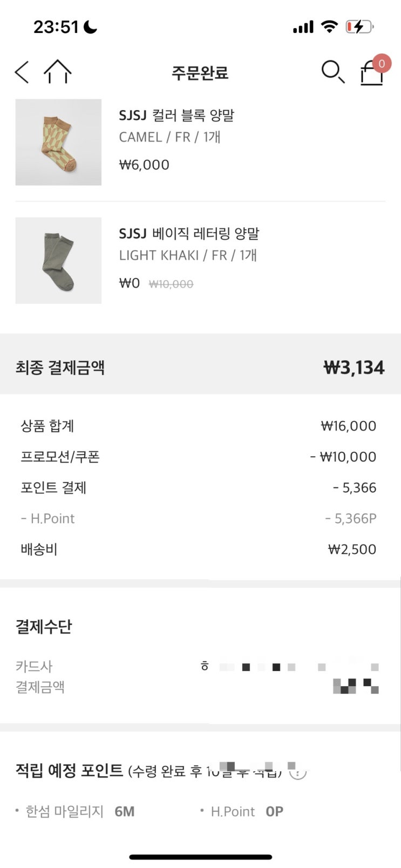The image size is (401, 868).
Task: Tap the H.Point deduction line
Action: [x=199, y=518]
